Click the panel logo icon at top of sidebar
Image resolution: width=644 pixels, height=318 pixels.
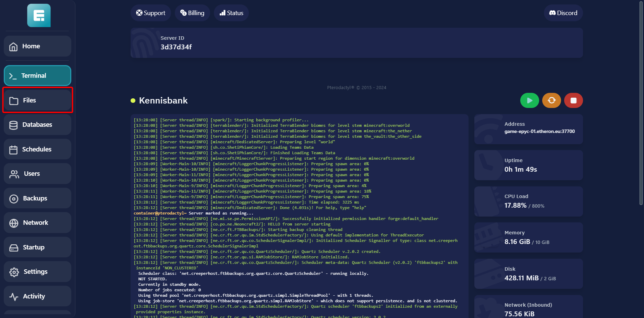[39, 15]
